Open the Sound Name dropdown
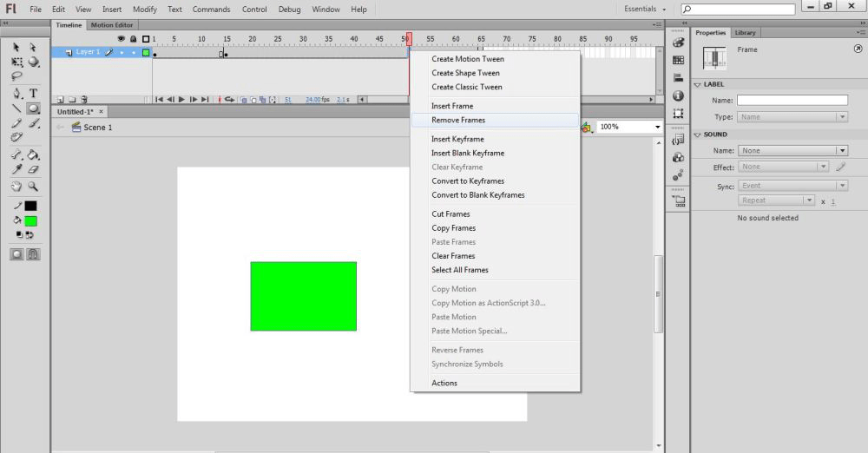The width and height of the screenshot is (868, 453). [x=792, y=151]
